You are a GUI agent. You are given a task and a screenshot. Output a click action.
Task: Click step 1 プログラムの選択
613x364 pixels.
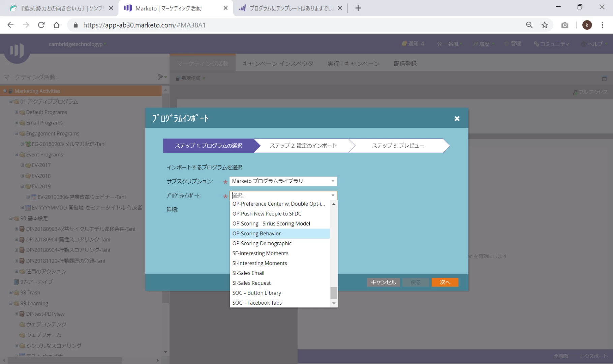point(208,146)
